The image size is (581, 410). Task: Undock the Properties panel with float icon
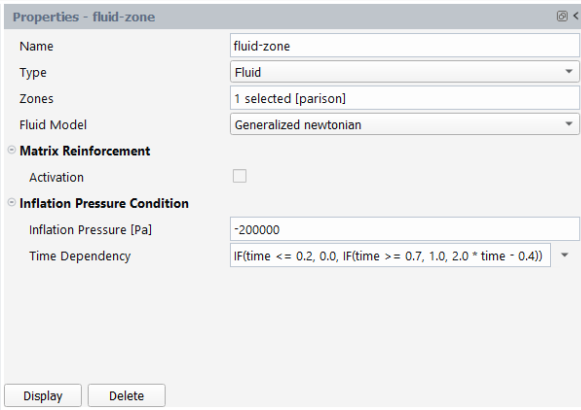click(562, 16)
